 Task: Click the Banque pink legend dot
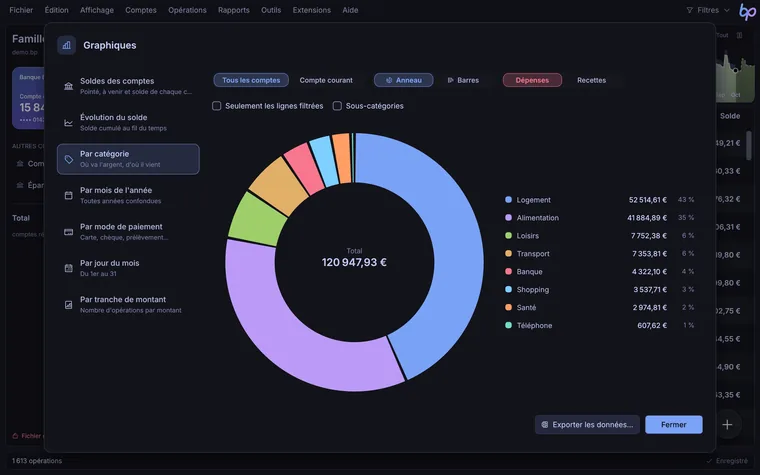[508, 271]
